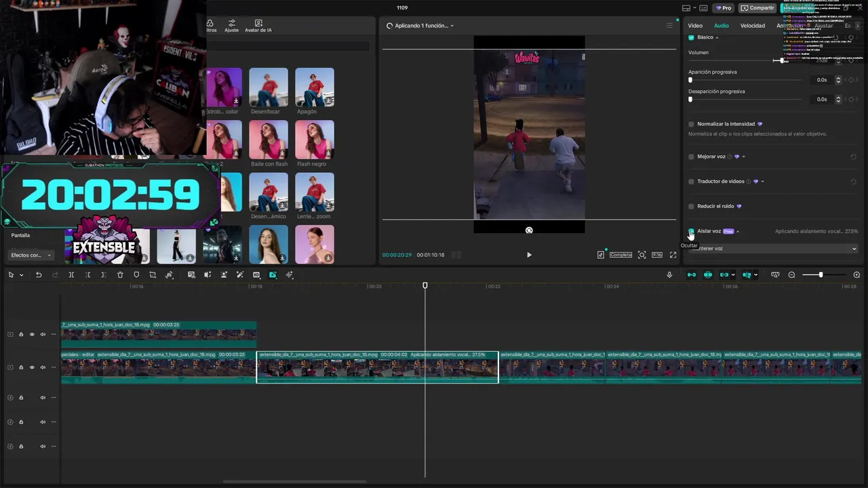Click the Completa preview quality button

[620, 255]
